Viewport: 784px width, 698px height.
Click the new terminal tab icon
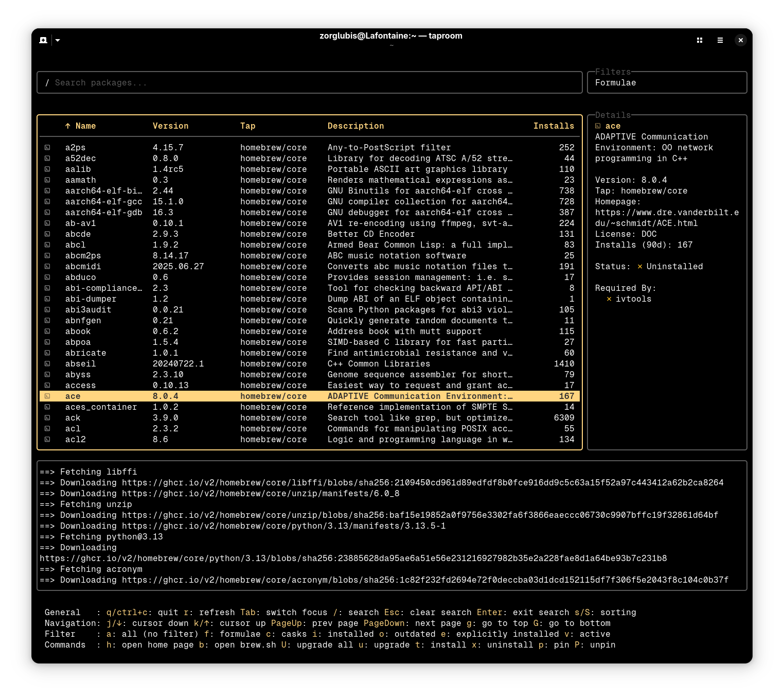pyautogui.click(x=43, y=40)
